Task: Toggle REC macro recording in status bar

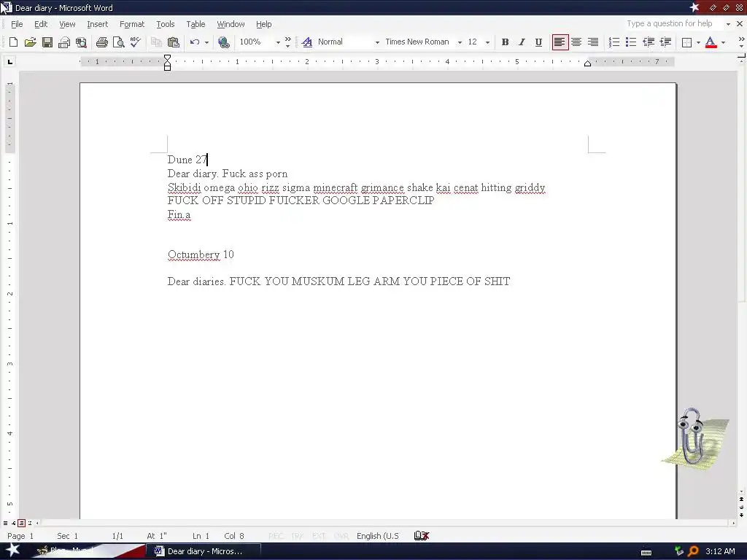Action: [276, 536]
